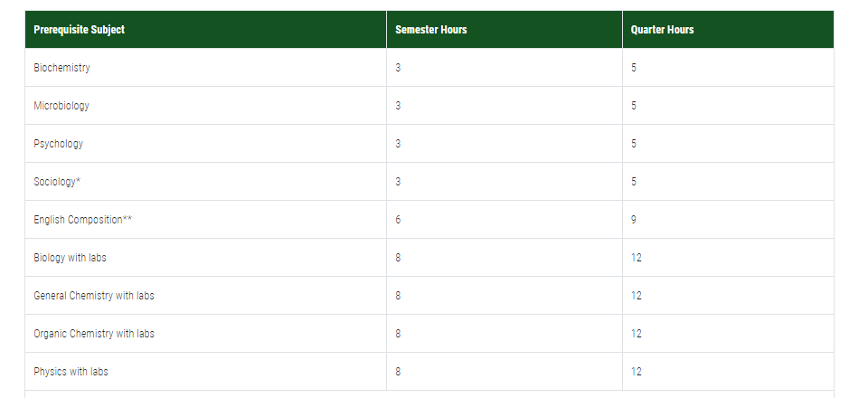Click the Psychology subject cell
Viewport: 868px width, 398px height.
pos(205,144)
